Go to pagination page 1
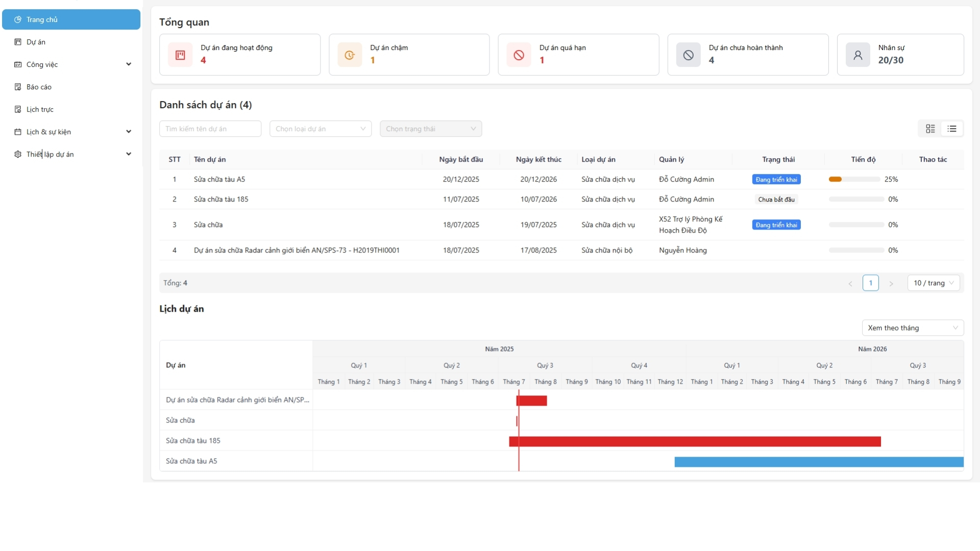The width and height of the screenshot is (980, 551). pos(870,283)
